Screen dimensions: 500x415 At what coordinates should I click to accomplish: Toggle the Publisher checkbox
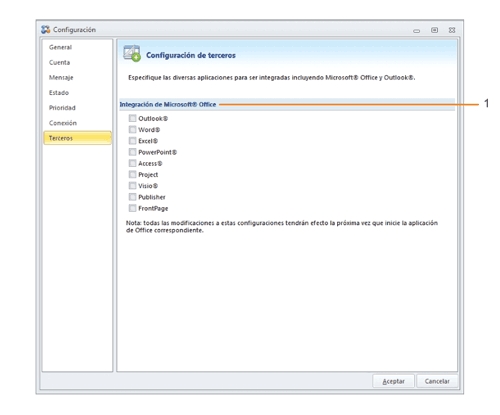[133, 197]
